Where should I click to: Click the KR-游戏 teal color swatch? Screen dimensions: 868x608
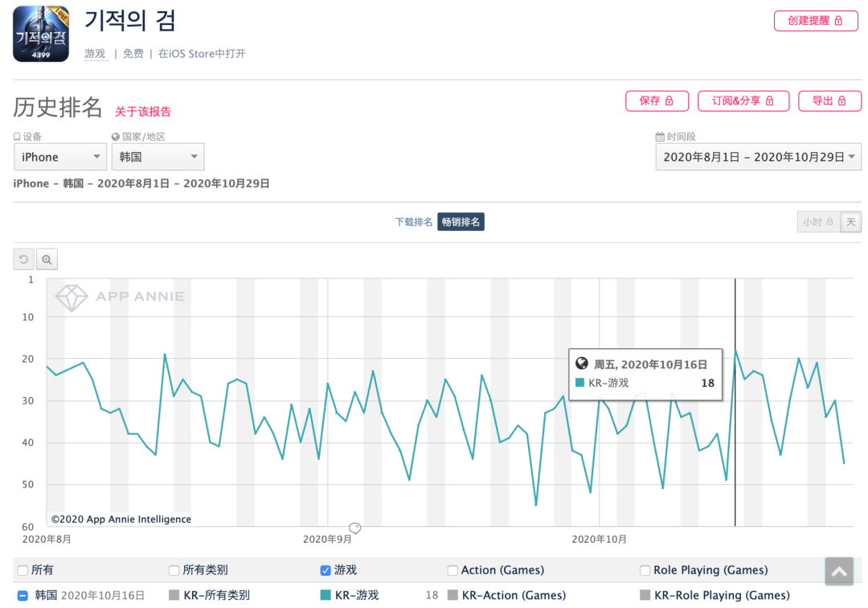coord(325,594)
